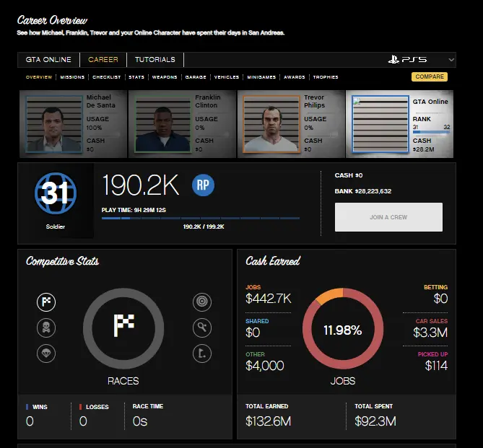Click the rank 31 globe emblem

(56, 193)
